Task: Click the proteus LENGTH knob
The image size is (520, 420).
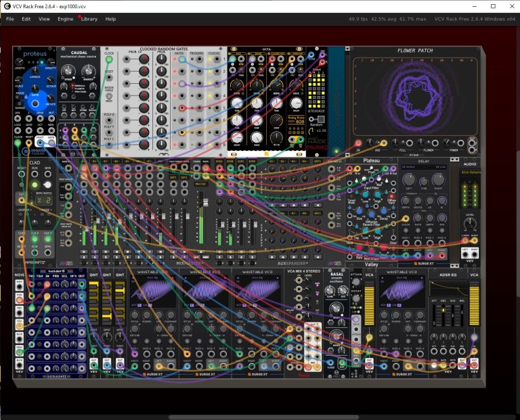Action: 19,62
